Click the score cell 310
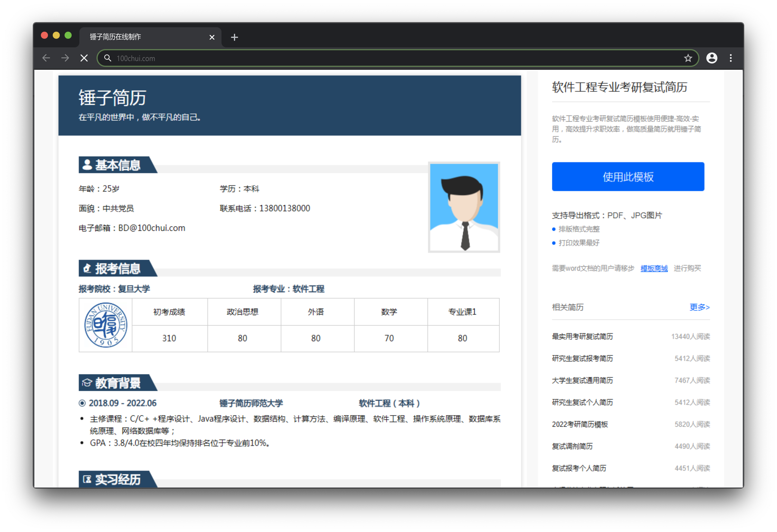 pyautogui.click(x=169, y=338)
